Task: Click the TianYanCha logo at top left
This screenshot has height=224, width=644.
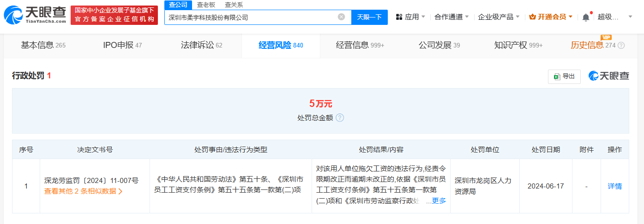Action: tap(35, 15)
